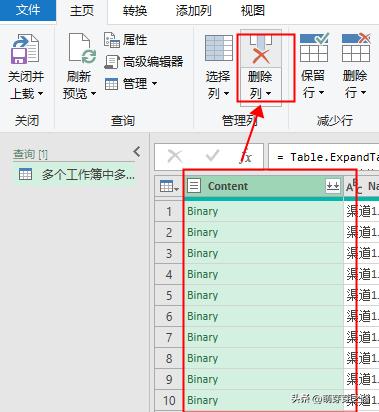The width and height of the screenshot is (379, 412).
Task: Switch to the 转换 ribbon tab
Action: (x=135, y=11)
